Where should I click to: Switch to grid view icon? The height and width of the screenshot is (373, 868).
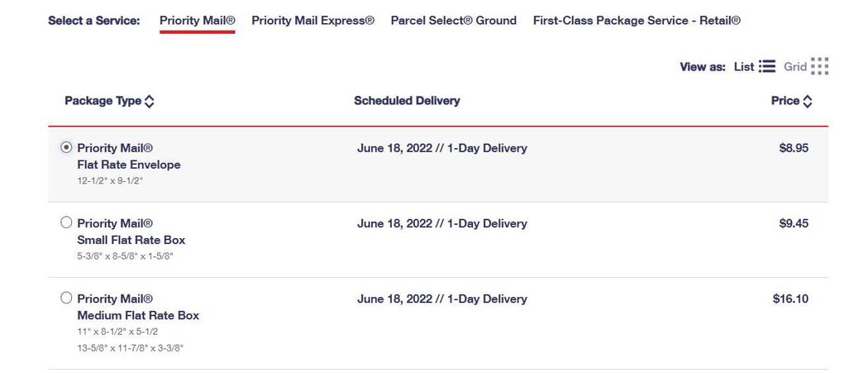[x=819, y=67]
